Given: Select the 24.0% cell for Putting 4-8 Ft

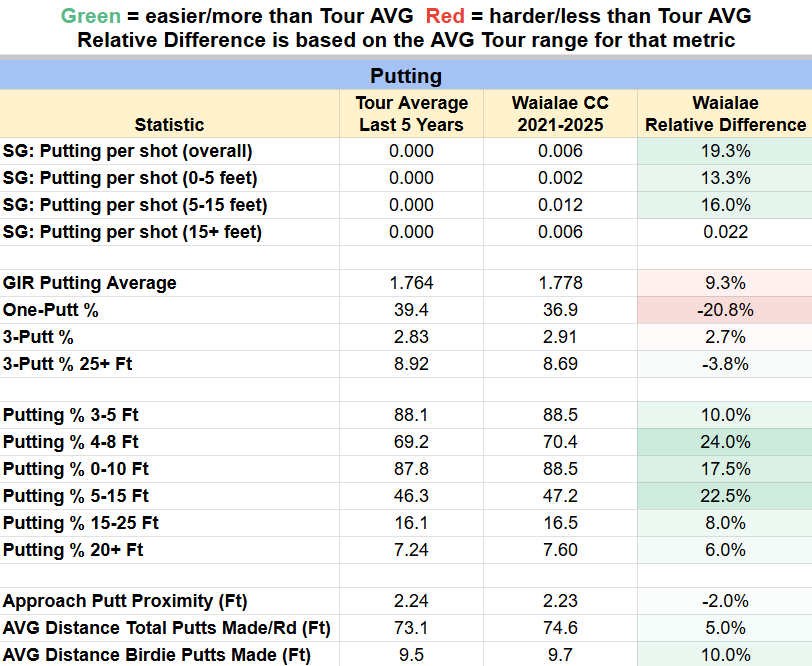Looking at the screenshot, I should [725, 442].
